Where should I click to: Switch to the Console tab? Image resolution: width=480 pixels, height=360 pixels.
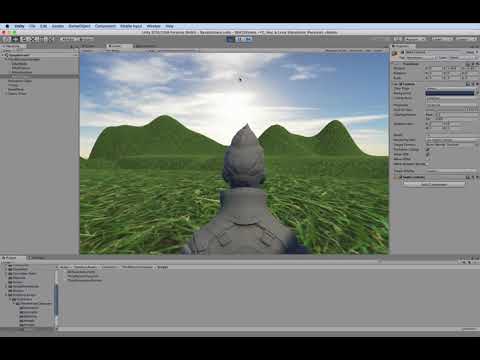click(38, 258)
